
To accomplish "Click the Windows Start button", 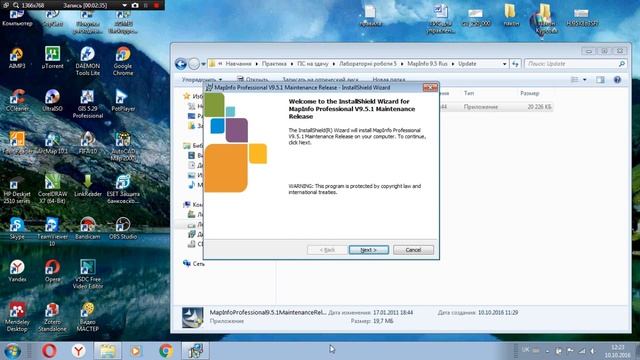I will click(12, 351).
